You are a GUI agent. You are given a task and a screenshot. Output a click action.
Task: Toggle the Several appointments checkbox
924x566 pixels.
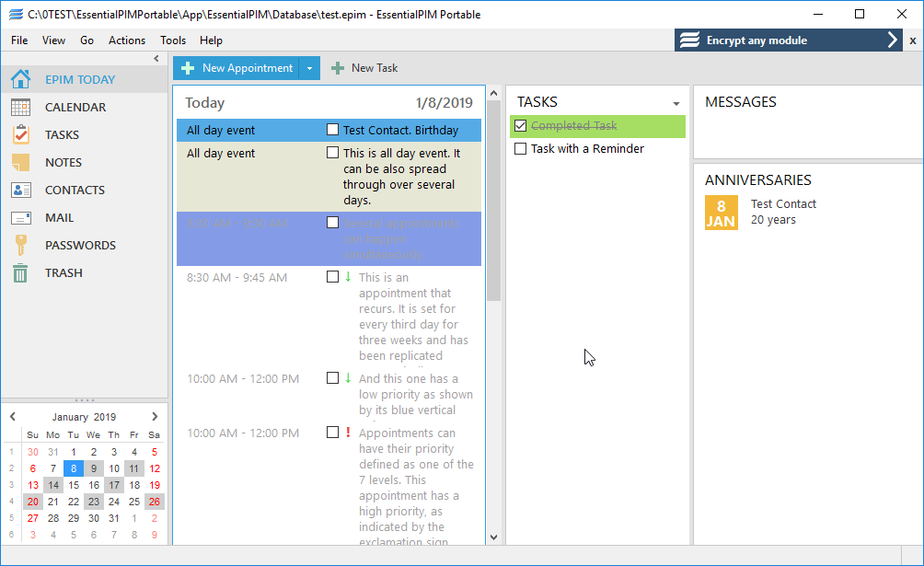point(333,223)
